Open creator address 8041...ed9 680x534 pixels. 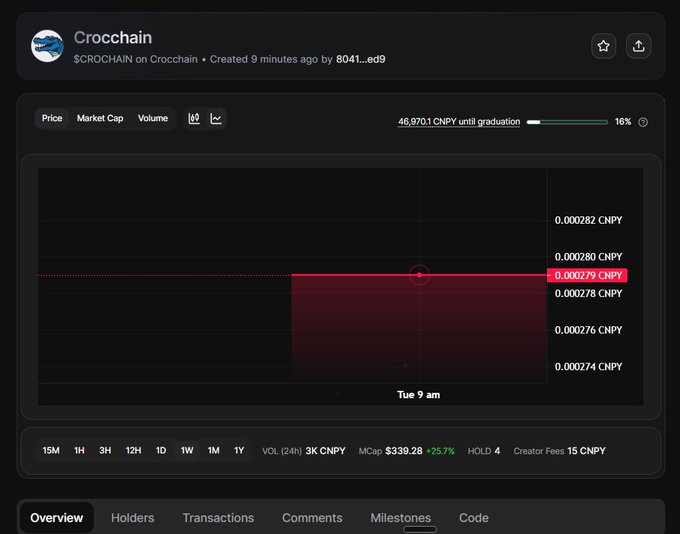pyautogui.click(x=360, y=59)
